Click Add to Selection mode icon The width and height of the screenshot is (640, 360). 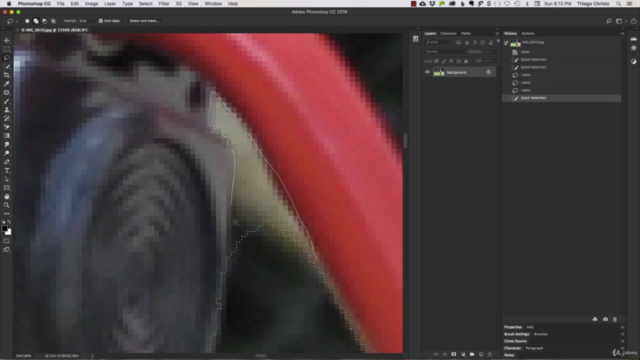(36, 21)
